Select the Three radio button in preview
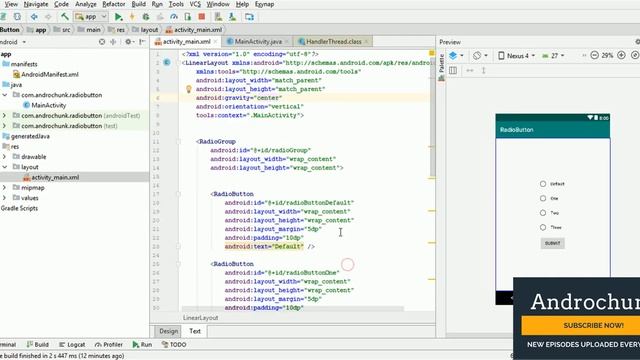Image resolution: width=640 pixels, height=360 pixels. coord(543,227)
